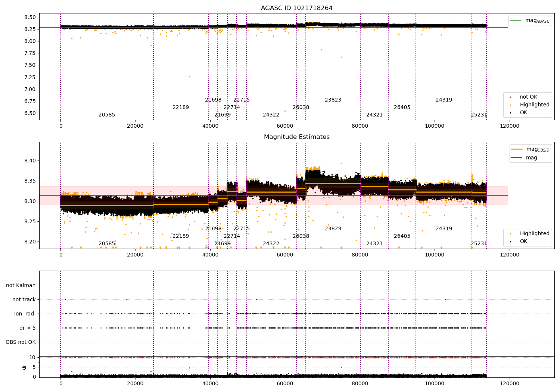Click the 'dr > 5' axis label
Screen dimensions: 560x392
[x=28, y=328]
